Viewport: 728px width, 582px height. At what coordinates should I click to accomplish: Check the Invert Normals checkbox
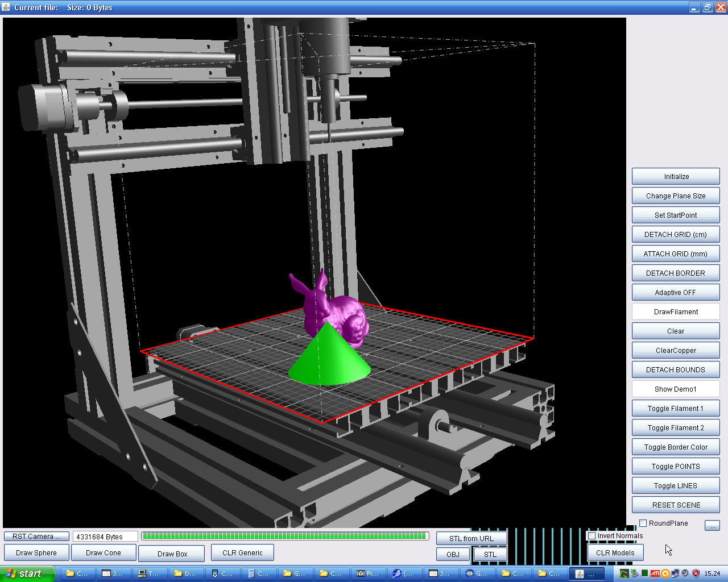592,536
